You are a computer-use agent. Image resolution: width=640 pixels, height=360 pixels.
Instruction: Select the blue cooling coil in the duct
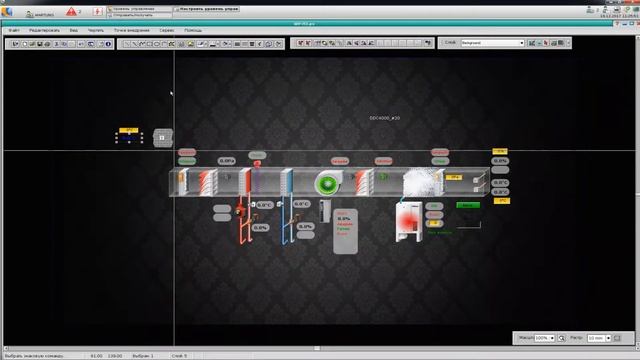(x=287, y=181)
